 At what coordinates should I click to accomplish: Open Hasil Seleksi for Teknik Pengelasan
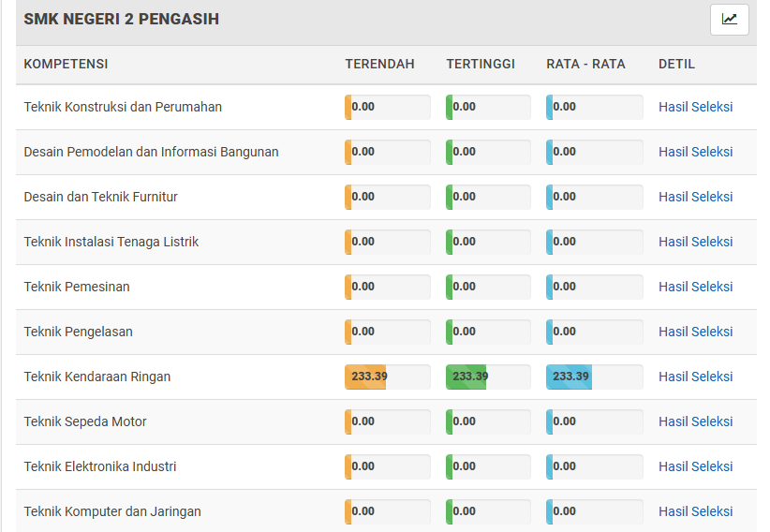[x=695, y=332]
